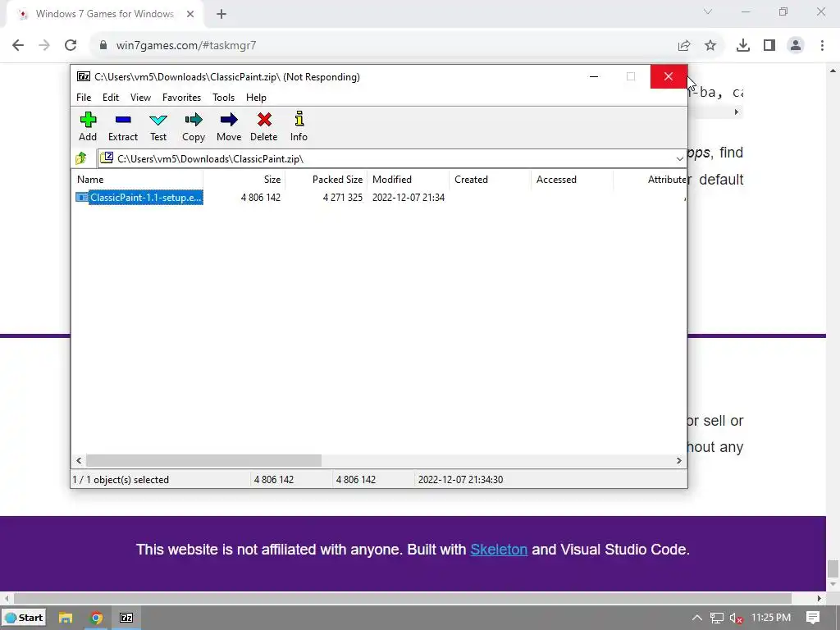Open the Edit menu

[111, 98]
